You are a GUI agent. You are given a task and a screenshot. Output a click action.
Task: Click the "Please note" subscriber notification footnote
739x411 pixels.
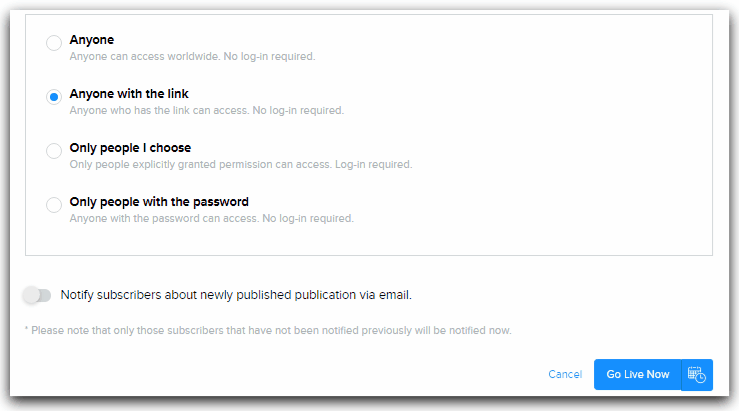coord(268,330)
